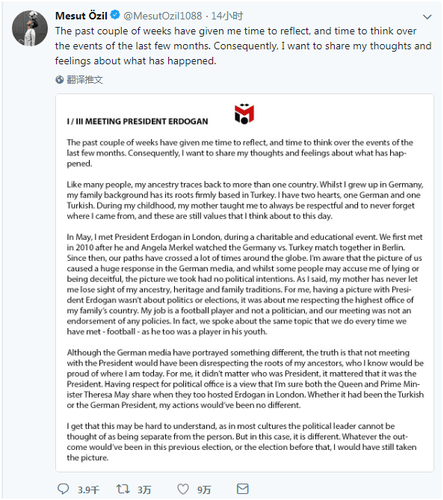The width and height of the screenshot is (443, 500).
Task: Click the 9万 like count
Action: [x=204, y=489]
